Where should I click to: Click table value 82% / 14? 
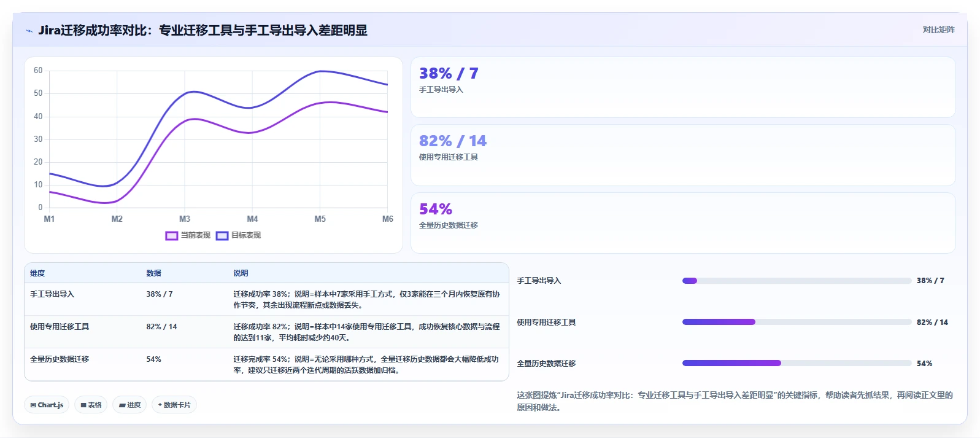[161, 327]
